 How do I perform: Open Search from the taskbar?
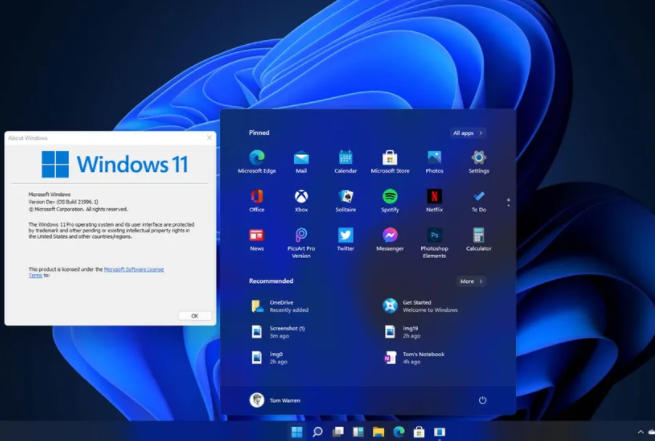(317, 431)
